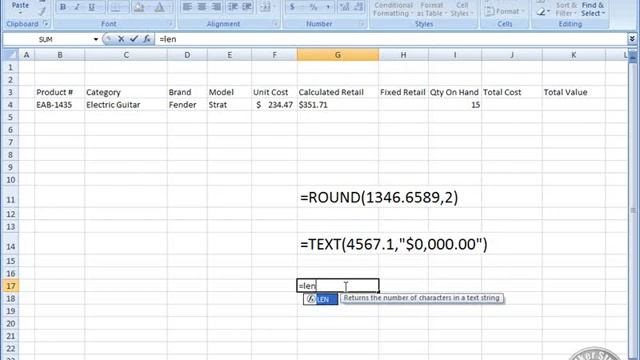Click the Total Cost header cell
The width and height of the screenshot is (640, 360).
point(512,92)
